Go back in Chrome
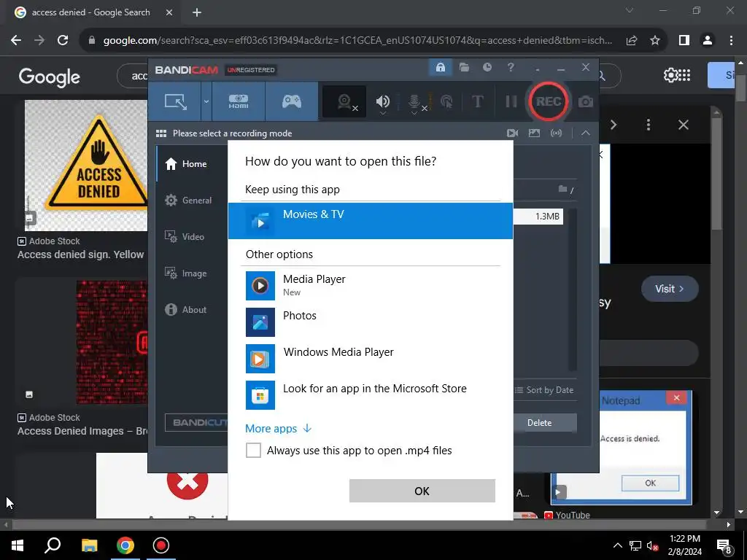Screen dimensions: 747x560 pyautogui.click(x=16, y=41)
